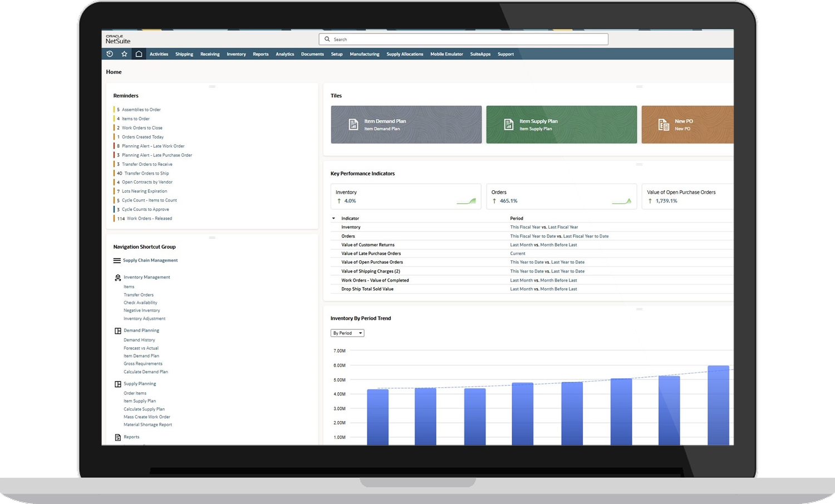Collapse the Indicator column sort arrow

coord(333,218)
